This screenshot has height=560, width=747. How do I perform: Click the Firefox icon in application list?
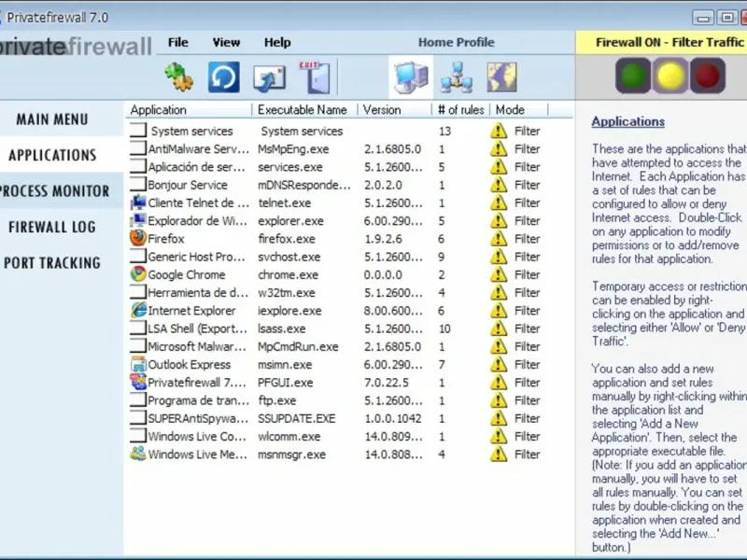tap(138, 238)
